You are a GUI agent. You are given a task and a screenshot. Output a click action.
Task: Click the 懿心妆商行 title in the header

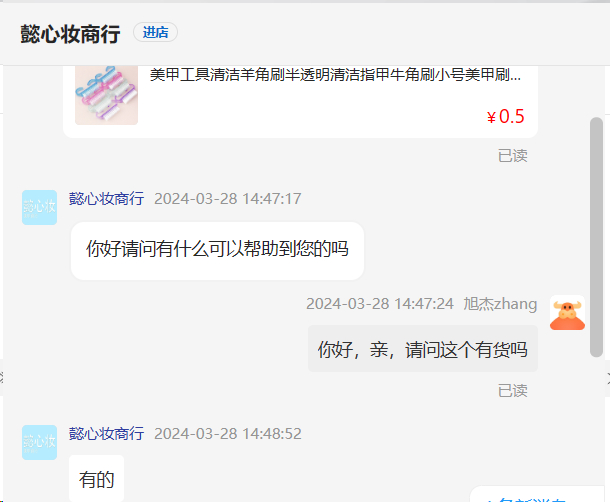pos(70,33)
